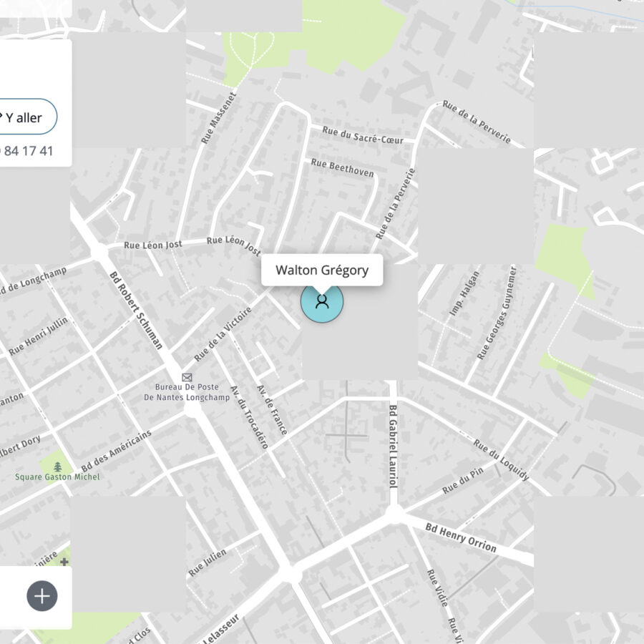Select the Square Gaston Michel tree icon
This screenshot has height=644, width=644.
click(x=58, y=467)
